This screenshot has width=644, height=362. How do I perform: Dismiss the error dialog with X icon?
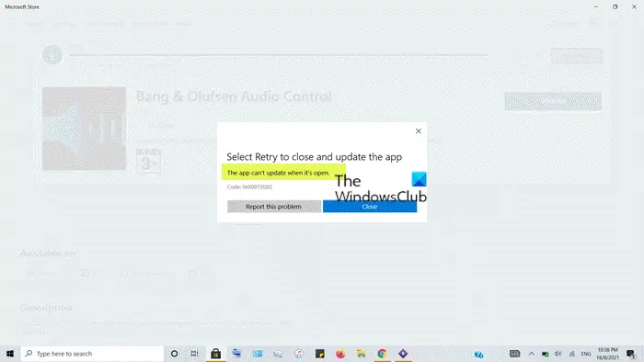418,131
